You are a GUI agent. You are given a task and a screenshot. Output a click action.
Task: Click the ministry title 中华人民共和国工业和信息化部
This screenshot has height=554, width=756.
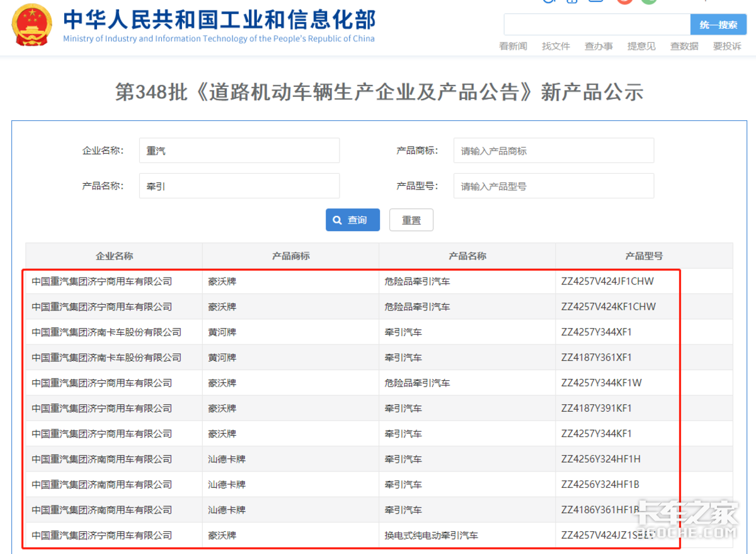219,20
